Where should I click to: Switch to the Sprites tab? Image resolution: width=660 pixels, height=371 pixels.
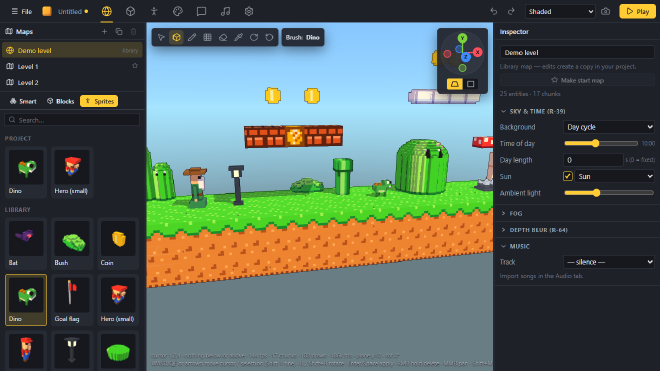99,101
